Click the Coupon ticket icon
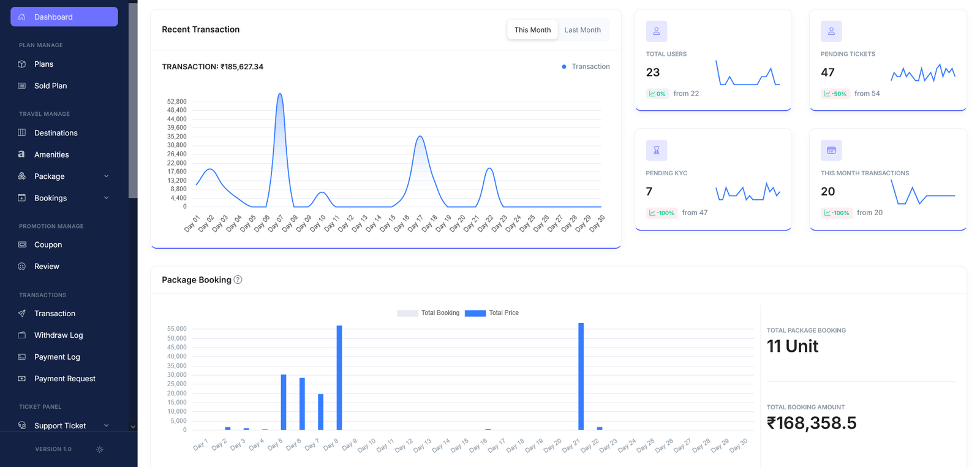Image resolution: width=980 pixels, height=467 pixels. click(22, 245)
